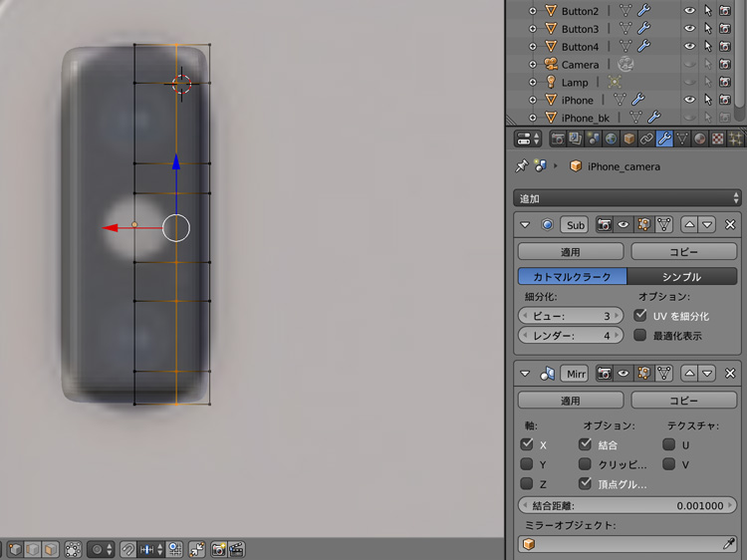
Task: Turn on the 最適化表示 checkbox
Action: click(x=640, y=336)
